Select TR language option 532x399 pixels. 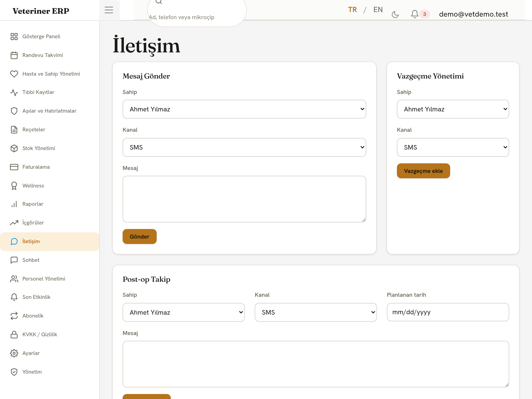tap(352, 10)
